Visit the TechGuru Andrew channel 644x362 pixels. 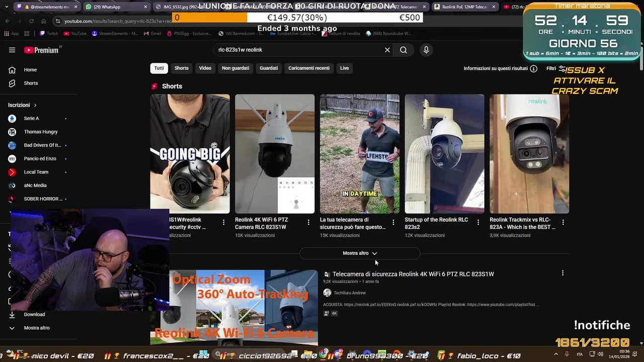coord(350,293)
